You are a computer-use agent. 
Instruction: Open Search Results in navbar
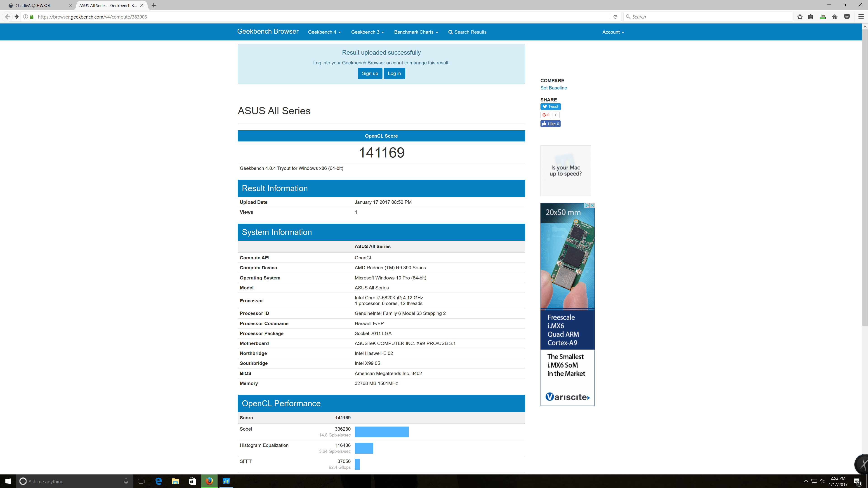[x=467, y=32]
